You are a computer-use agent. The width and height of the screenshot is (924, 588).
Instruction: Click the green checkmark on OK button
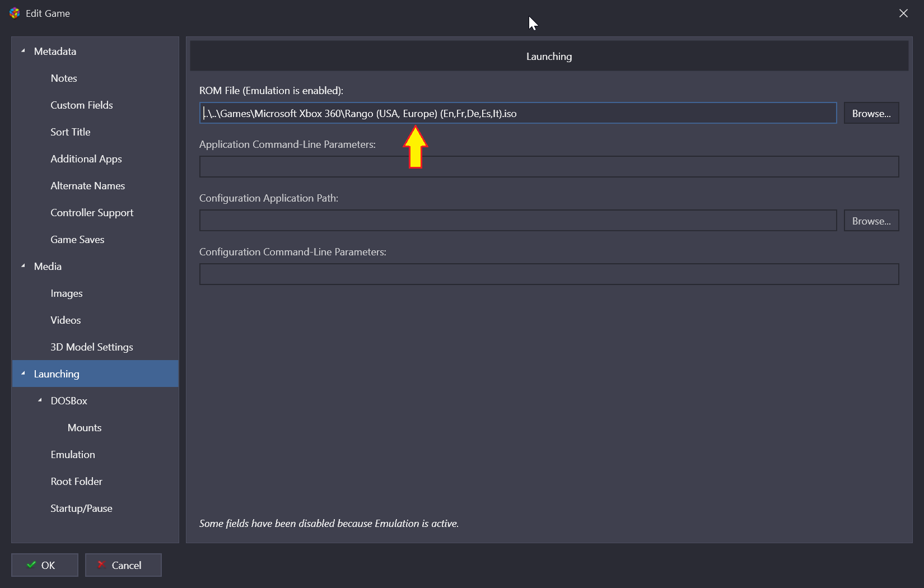point(31,564)
